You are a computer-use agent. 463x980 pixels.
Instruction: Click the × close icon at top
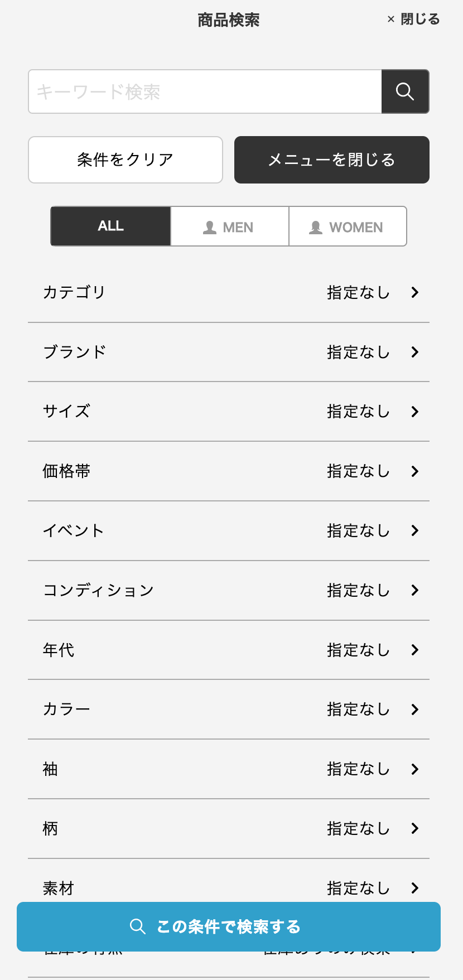point(390,20)
